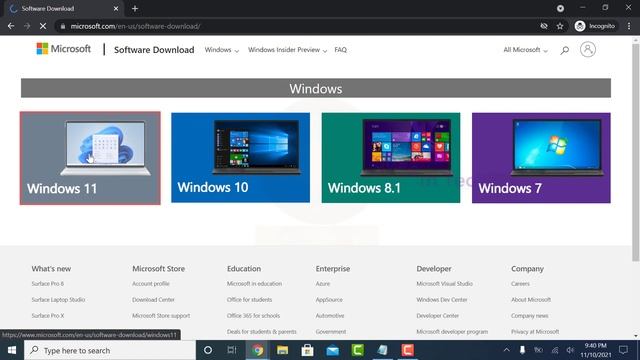Expand Windows Insider Preview dropdown
The image size is (640, 360).
coord(287,50)
